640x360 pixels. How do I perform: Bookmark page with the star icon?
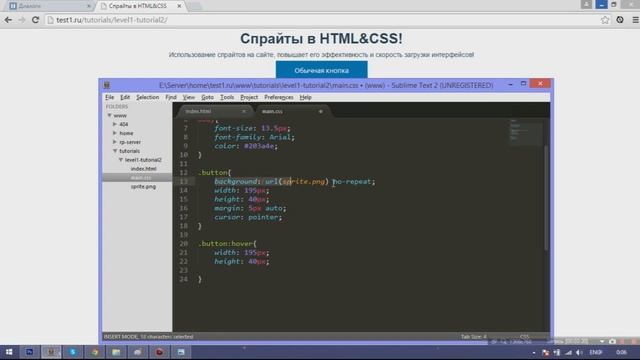coord(605,20)
